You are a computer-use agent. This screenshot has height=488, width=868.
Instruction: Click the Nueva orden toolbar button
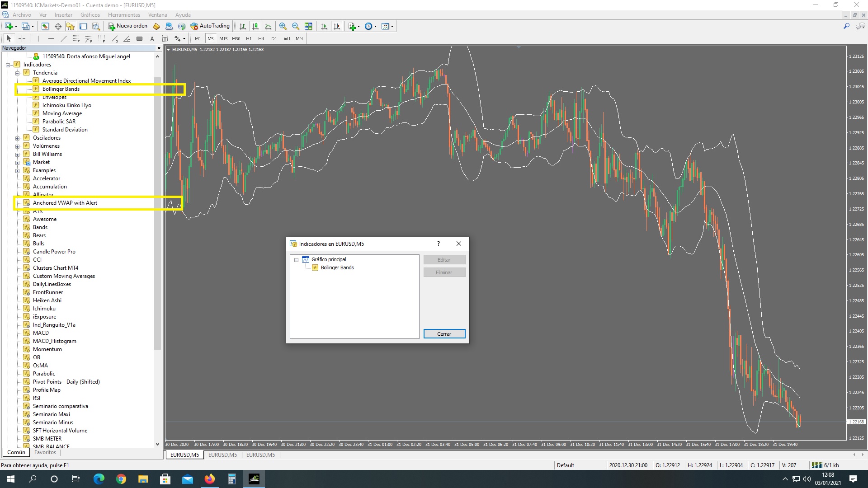(x=128, y=26)
